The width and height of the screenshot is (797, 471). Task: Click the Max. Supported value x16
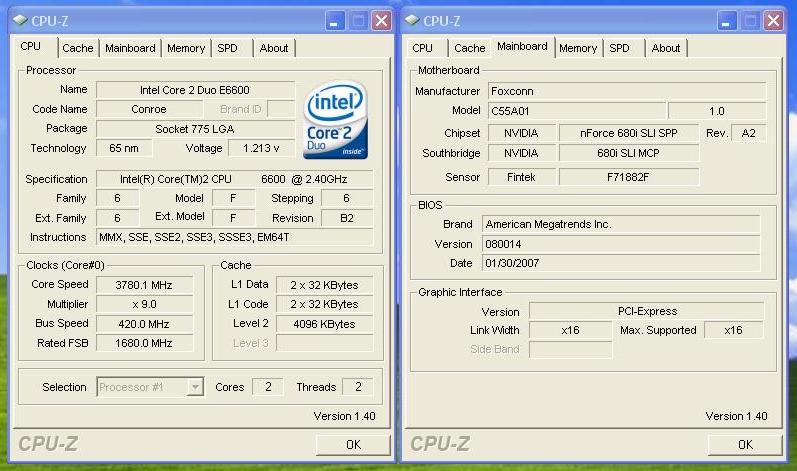coord(734,330)
